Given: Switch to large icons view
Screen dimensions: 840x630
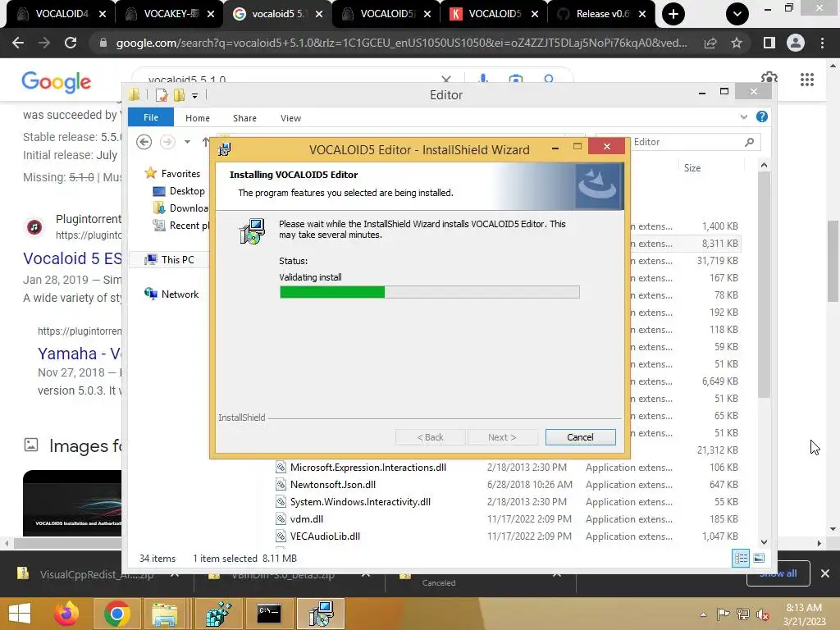Looking at the screenshot, I should pyautogui.click(x=759, y=559).
